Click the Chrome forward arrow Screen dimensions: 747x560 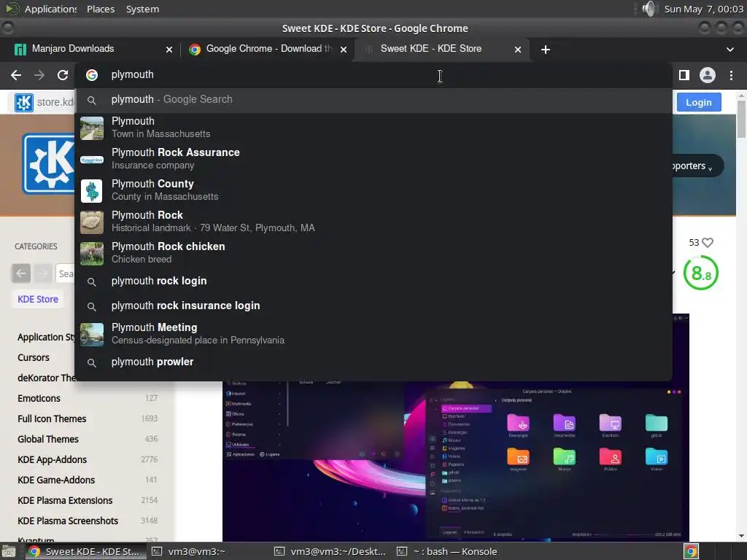click(39, 75)
